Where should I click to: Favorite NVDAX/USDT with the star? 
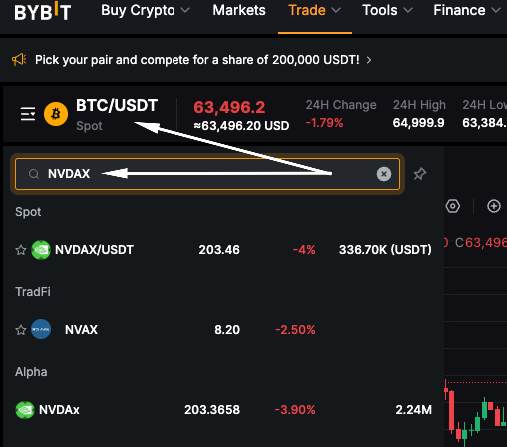(21, 250)
